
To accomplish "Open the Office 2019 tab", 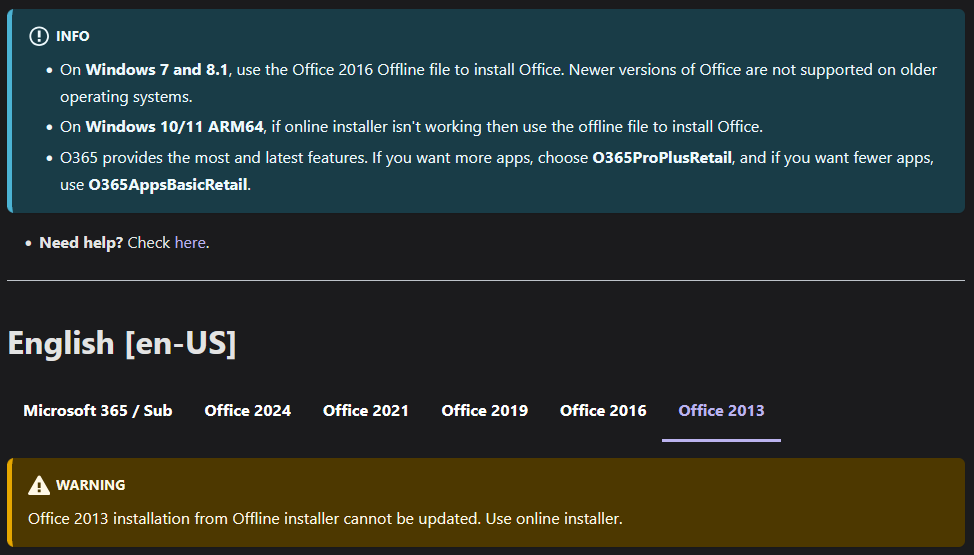I will (485, 411).
